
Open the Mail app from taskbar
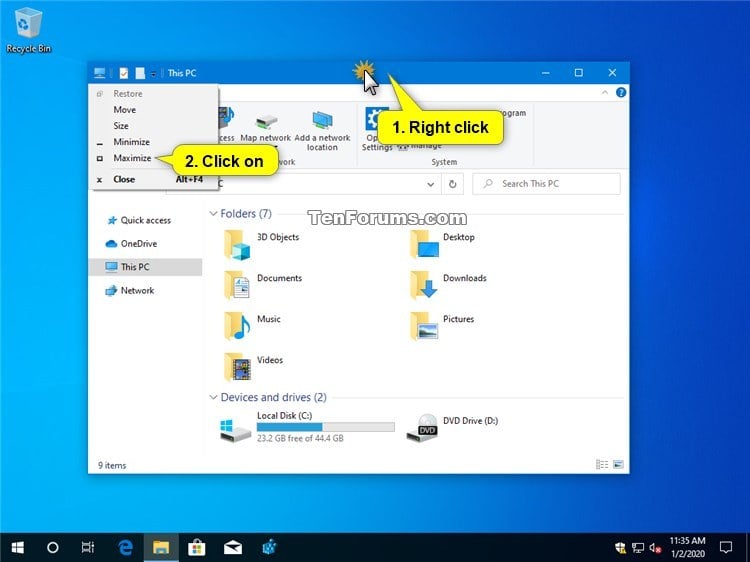tap(233, 547)
